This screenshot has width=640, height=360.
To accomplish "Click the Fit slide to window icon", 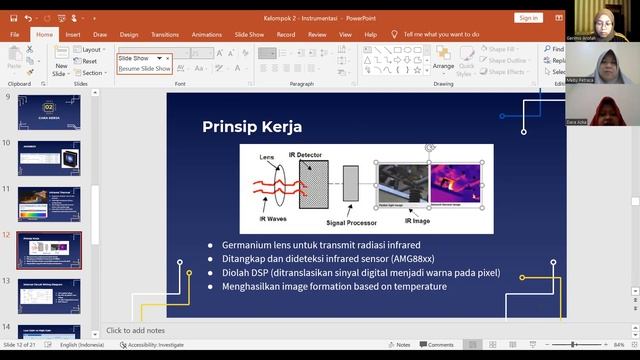I will pyautogui.click(x=635, y=345).
